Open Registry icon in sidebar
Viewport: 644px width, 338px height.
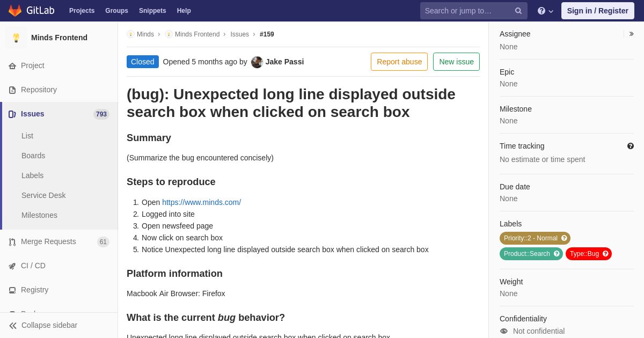click(12, 290)
